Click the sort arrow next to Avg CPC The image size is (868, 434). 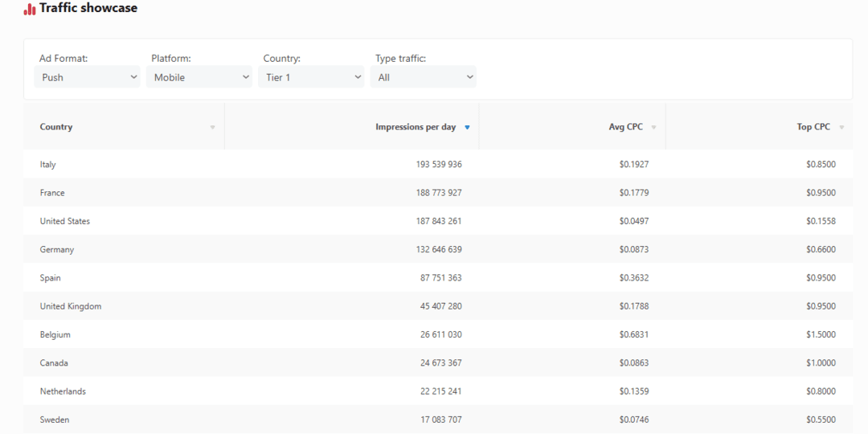pyautogui.click(x=653, y=127)
